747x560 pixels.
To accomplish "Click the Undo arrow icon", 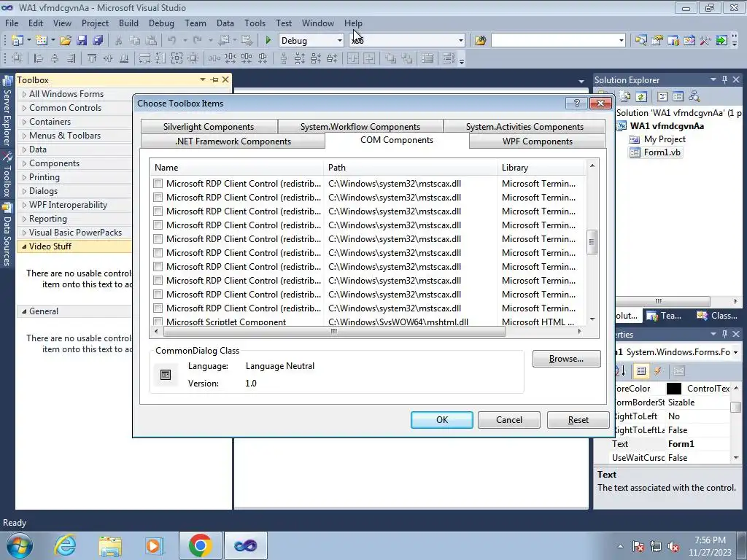I will click(x=172, y=41).
